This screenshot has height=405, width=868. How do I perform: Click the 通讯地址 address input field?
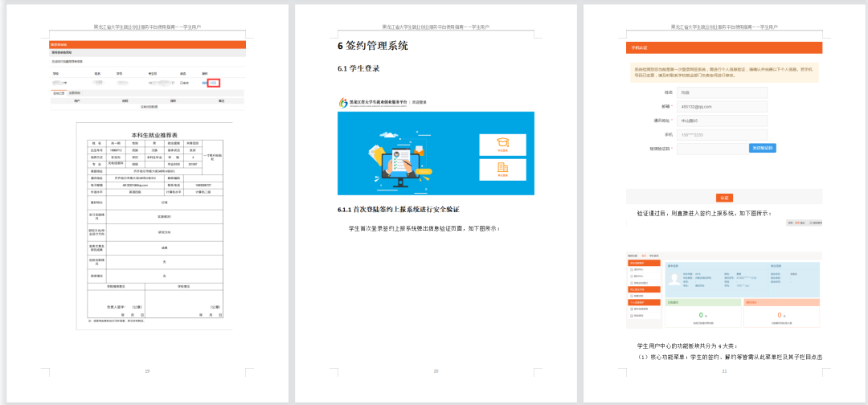coord(722,121)
